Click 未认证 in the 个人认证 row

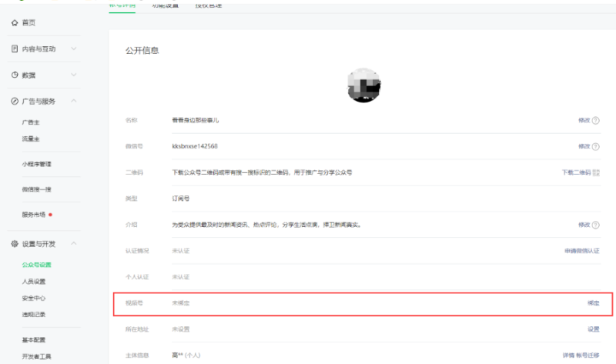tap(181, 277)
